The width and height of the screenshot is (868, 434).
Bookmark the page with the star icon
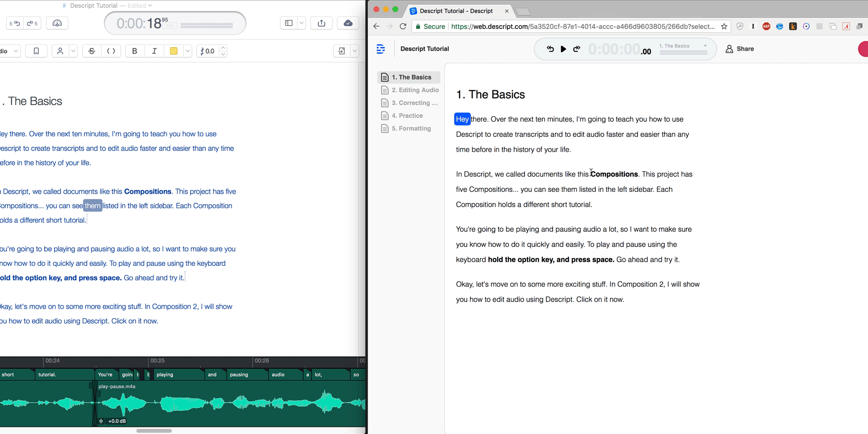point(724,27)
